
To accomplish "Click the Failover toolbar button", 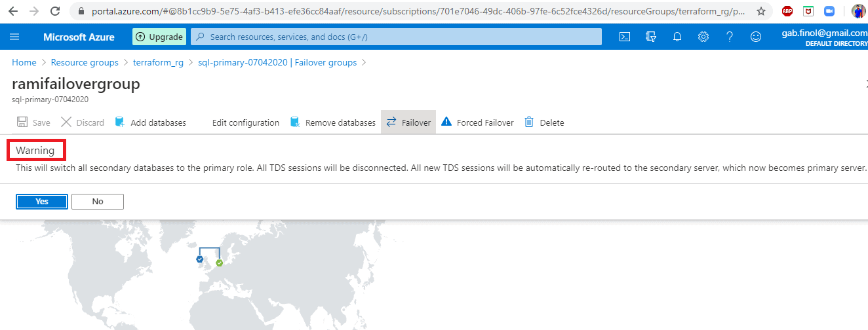I will (408, 122).
